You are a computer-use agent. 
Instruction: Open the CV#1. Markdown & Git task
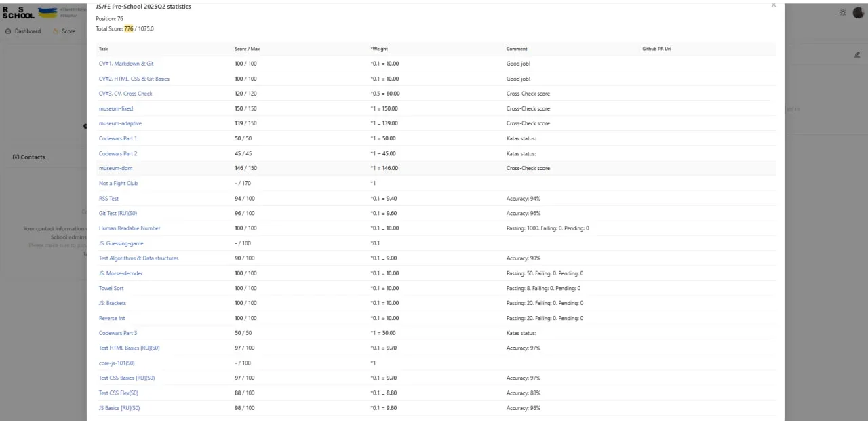point(126,64)
